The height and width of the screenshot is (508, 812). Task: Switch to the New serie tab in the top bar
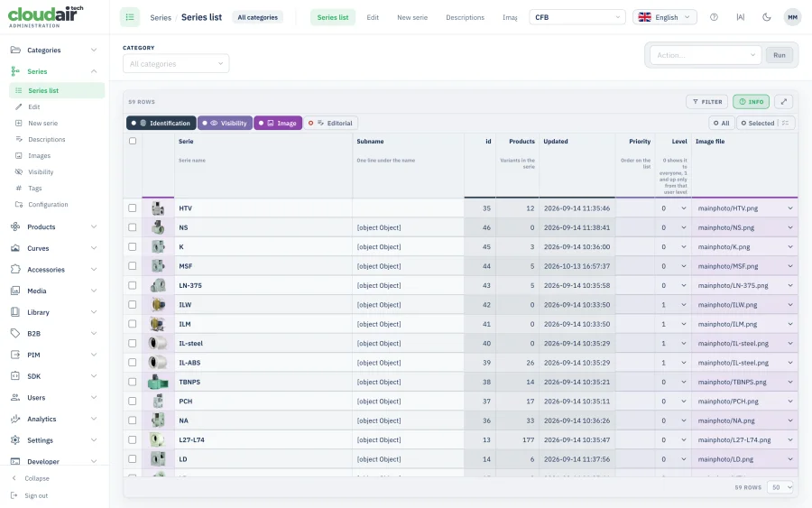(412, 17)
